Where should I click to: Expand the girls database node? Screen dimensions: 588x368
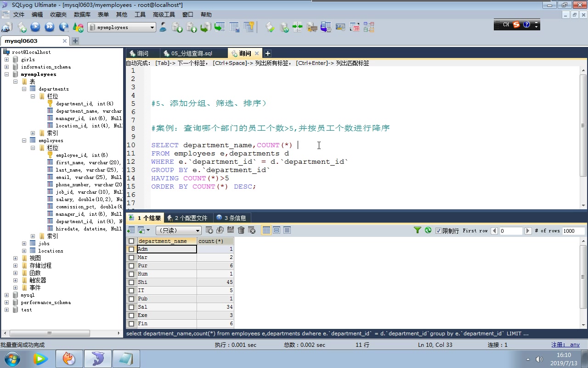coord(6,59)
